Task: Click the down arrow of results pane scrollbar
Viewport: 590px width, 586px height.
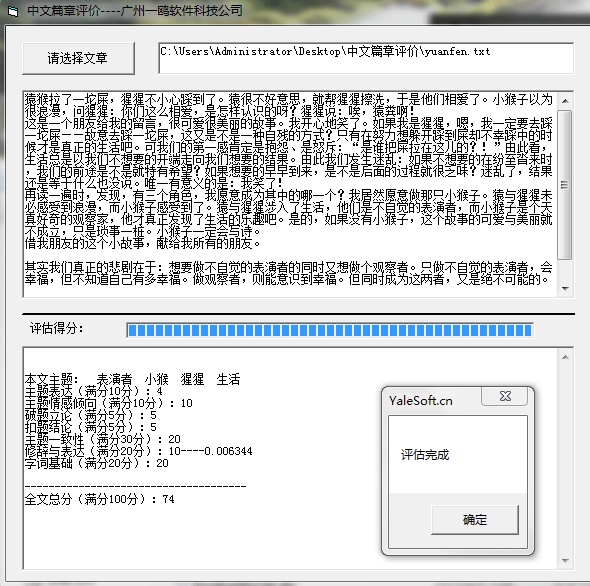Action: 565,561
